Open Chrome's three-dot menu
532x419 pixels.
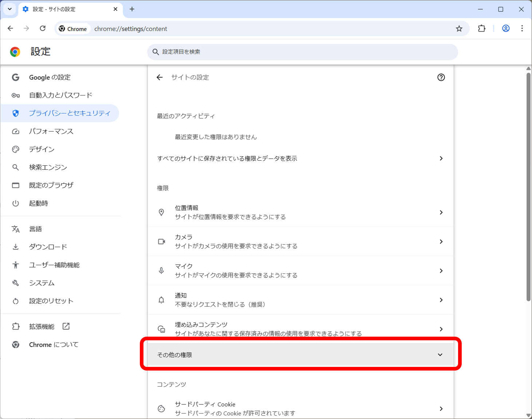[x=522, y=28]
